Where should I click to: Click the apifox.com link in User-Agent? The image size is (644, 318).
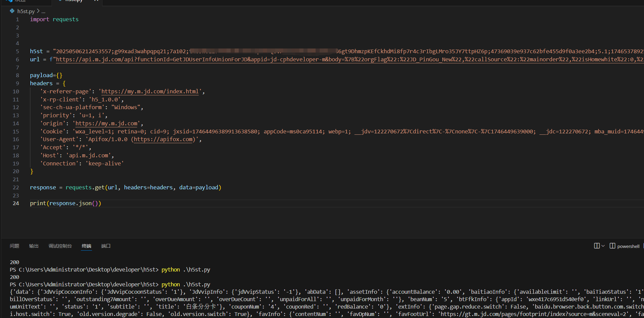tap(163, 139)
